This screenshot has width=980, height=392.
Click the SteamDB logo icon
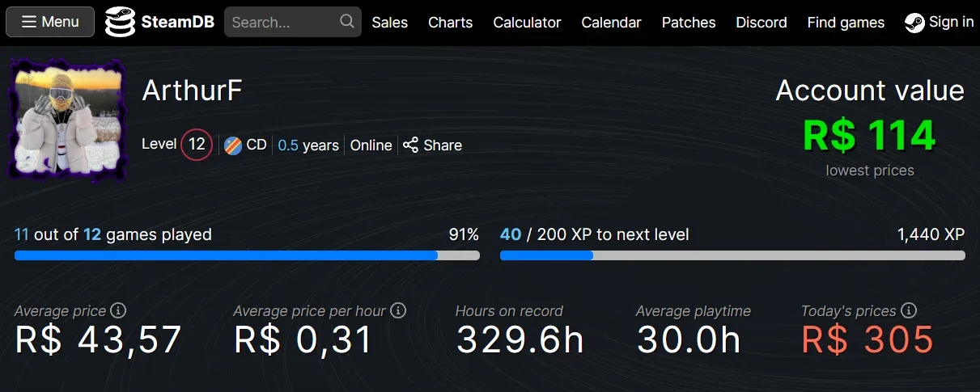[121, 22]
